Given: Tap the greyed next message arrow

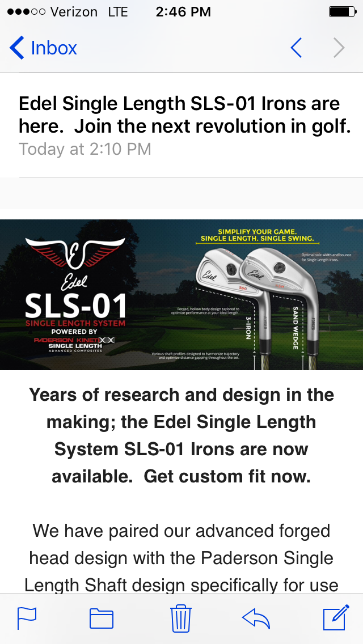Looking at the screenshot, I should click(x=339, y=48).
